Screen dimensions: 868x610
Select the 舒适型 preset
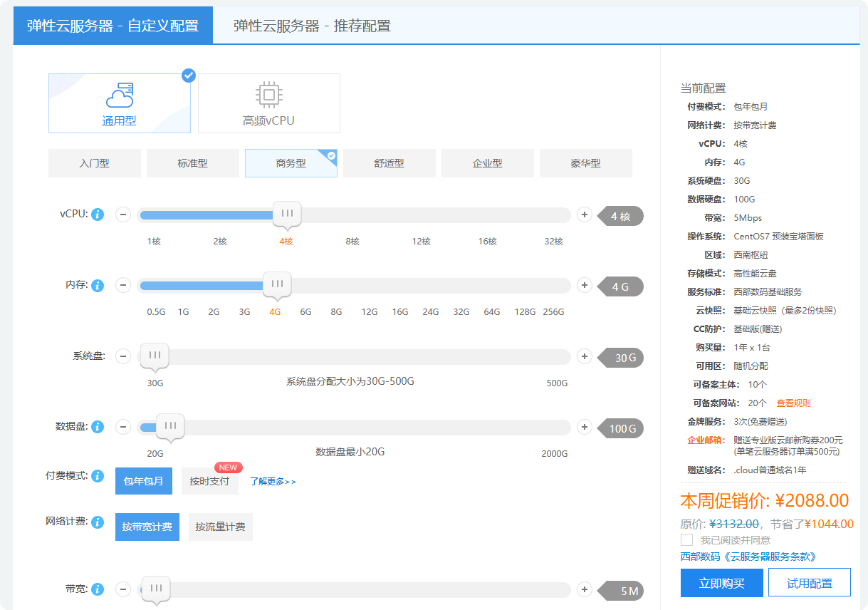389,163
